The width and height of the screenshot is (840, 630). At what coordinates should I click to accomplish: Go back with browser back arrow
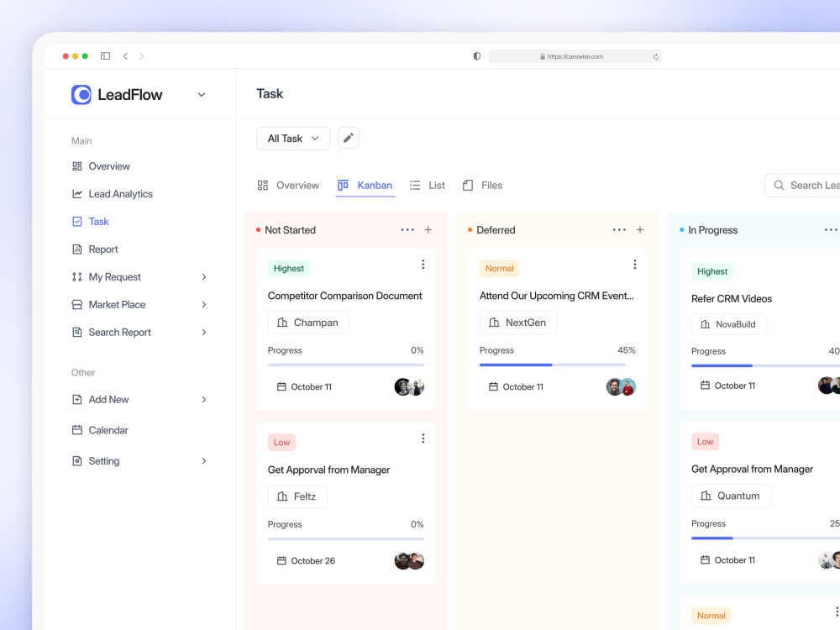pyautogui.click(x=125, y=55)
